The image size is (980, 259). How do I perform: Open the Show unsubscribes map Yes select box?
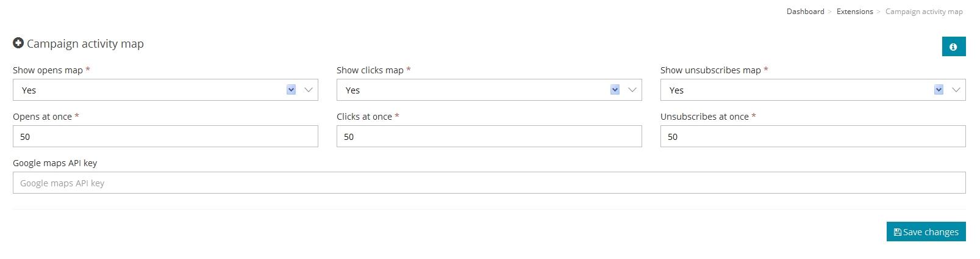813,90
